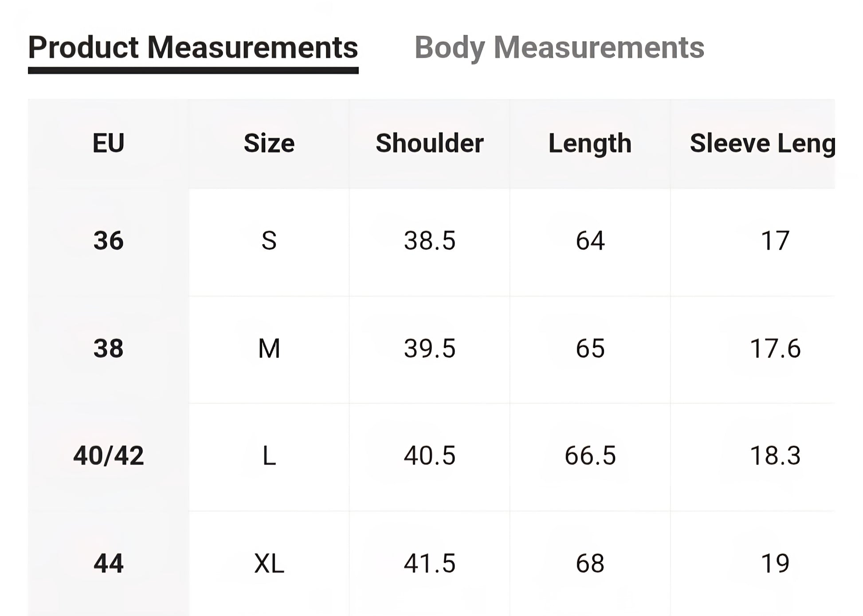Select EU size 36 row label

[108, 241]
